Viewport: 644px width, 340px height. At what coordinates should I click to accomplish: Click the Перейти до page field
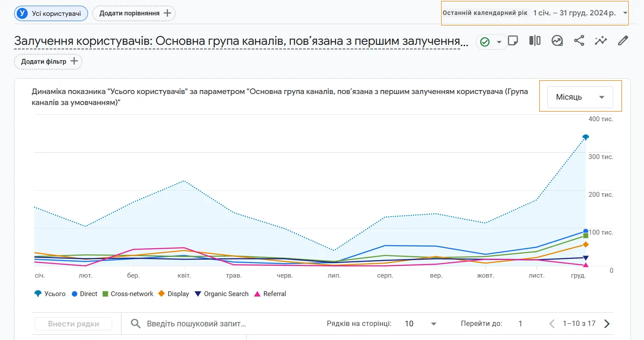point(520,323)
